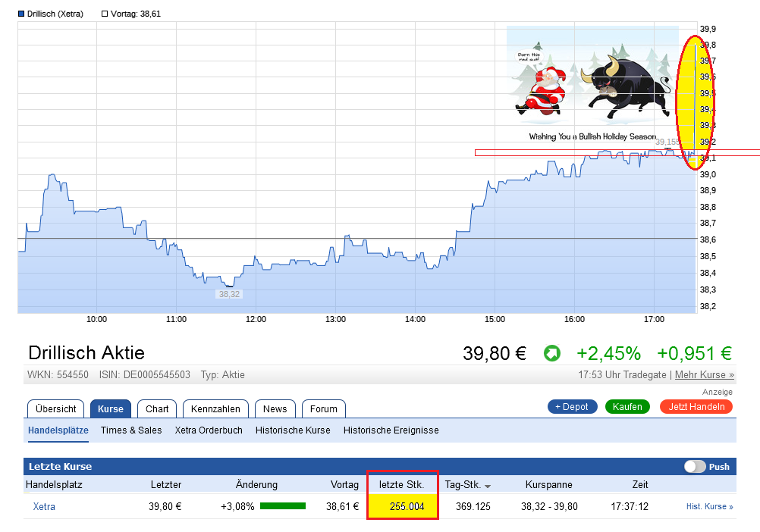Click the Vortag column header

344,484
